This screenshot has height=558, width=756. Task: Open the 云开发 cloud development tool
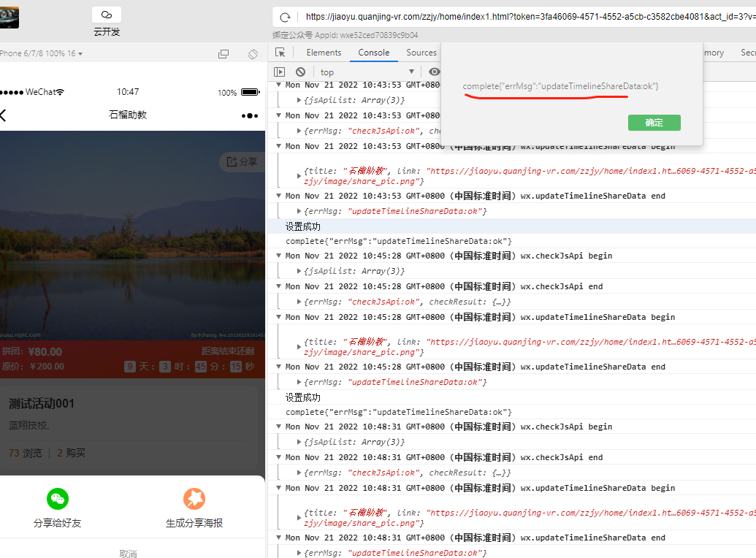[x=107, y=22]
